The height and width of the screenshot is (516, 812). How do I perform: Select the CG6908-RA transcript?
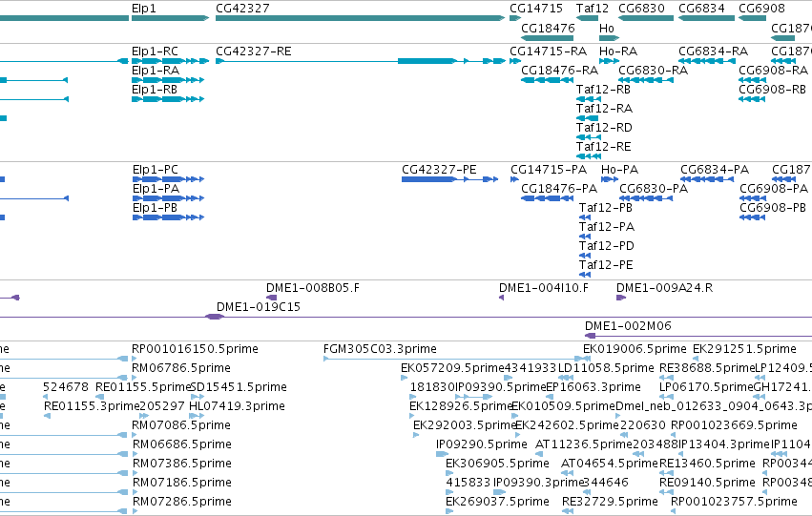click(753, 80)
